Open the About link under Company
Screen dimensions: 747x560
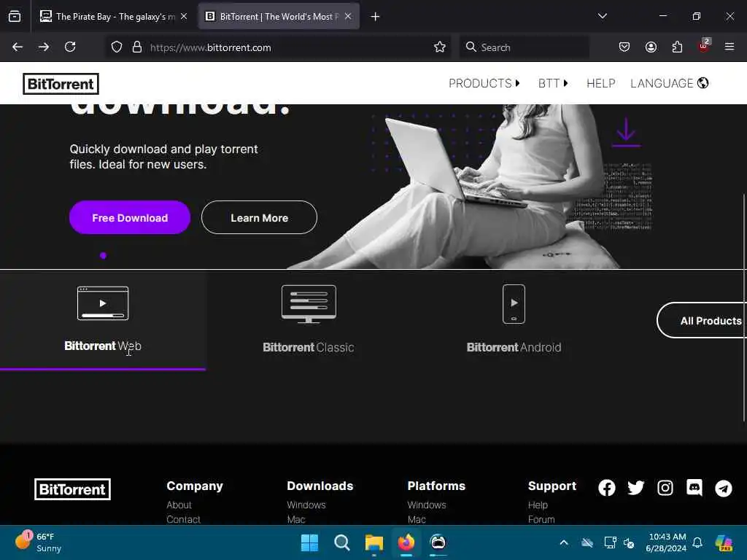click(179, 505)
